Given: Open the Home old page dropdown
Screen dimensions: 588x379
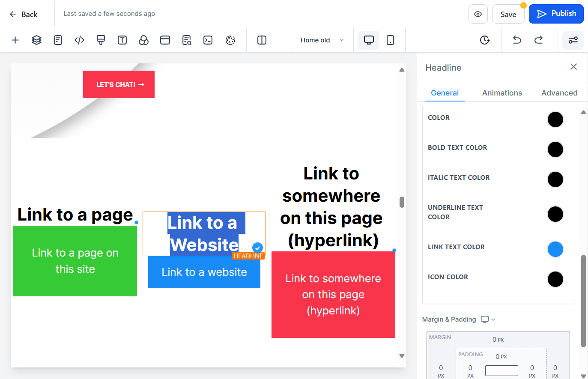Looking at the screenshot, I should (322, 40).
